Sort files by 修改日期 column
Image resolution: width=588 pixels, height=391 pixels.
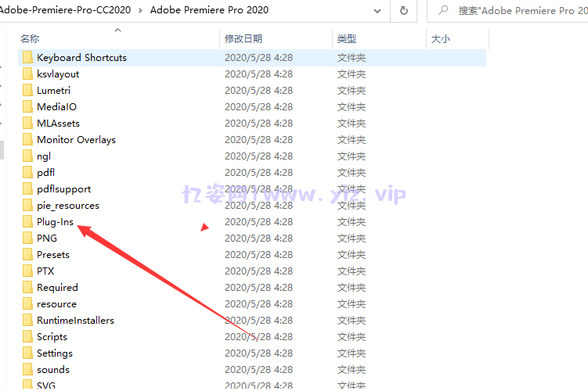243,38
